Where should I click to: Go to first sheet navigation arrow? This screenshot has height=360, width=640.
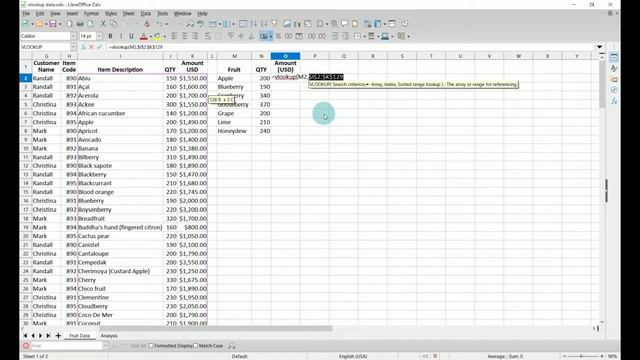(x=25, y=336)
